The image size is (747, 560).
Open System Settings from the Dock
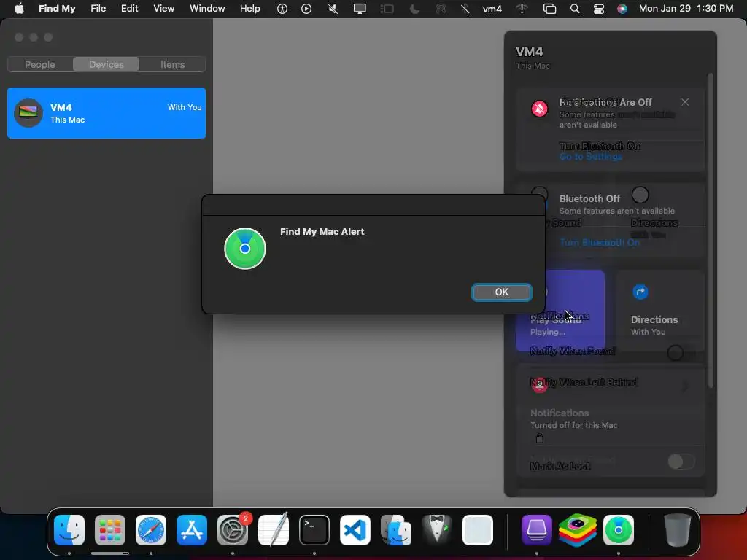[233, 530]
